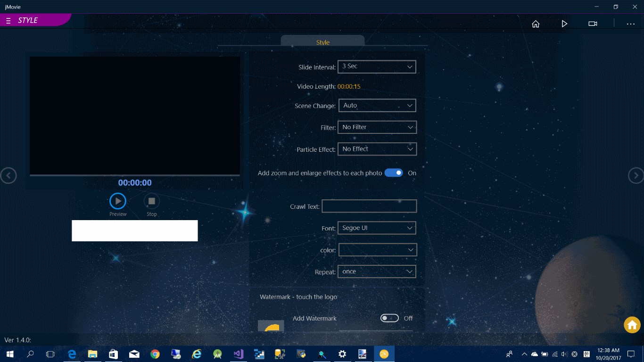Viewport: 644px width, 362px height.
Task: Click the Ver 1.4.0 version label
Action: (x=18, y=340)
